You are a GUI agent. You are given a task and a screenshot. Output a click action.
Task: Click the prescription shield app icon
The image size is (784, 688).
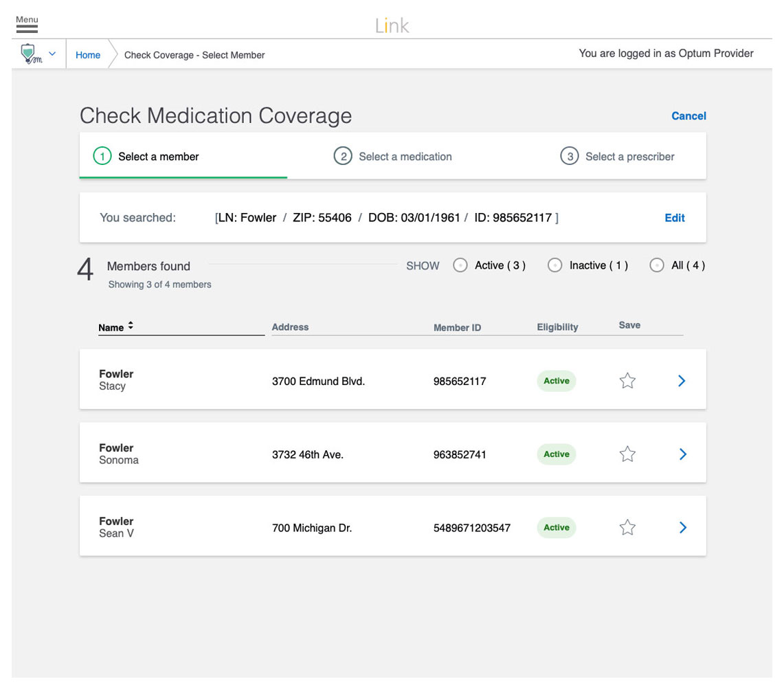tap(30, 54)
